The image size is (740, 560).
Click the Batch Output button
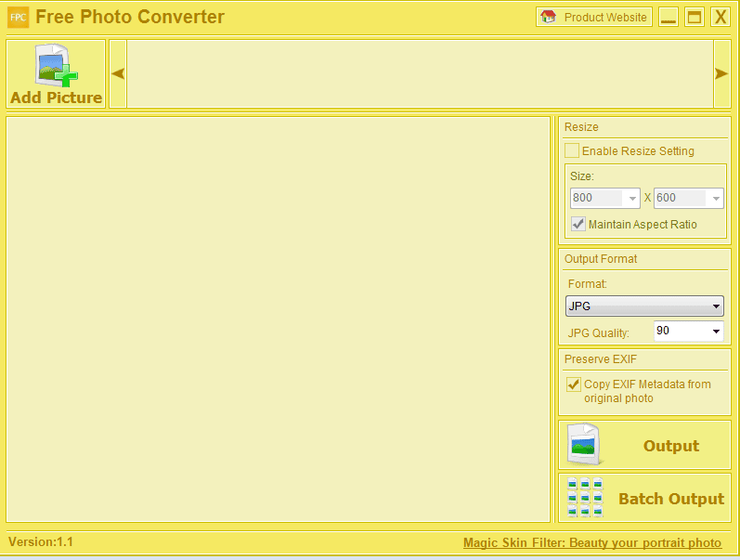point(644,498)
